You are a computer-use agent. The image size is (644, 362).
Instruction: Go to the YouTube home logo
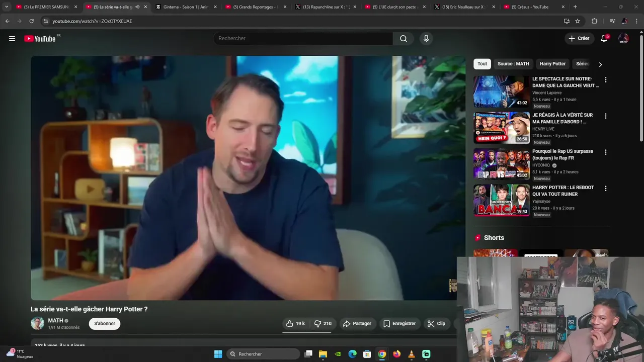point(40,39)
